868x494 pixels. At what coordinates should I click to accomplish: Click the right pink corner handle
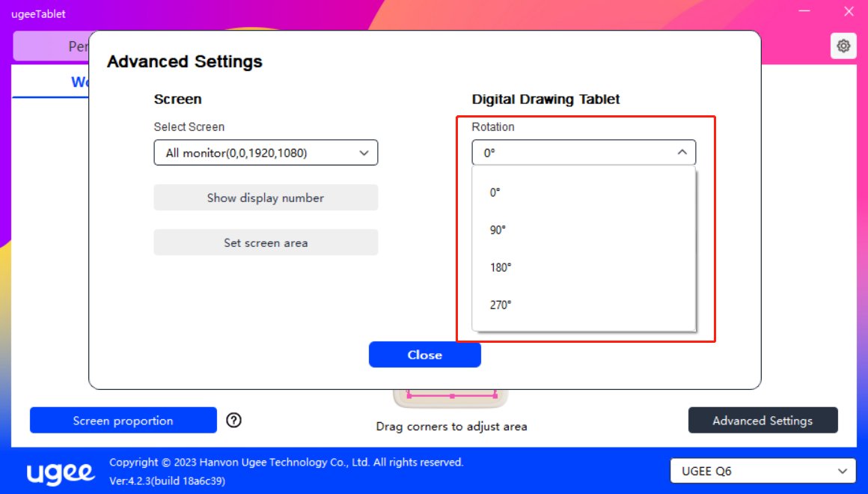495,395
